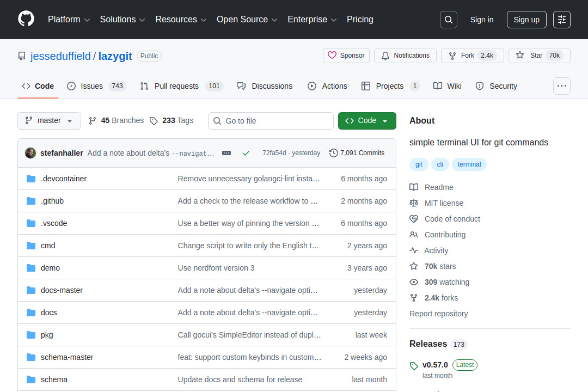Open the Pricing menu item
The height and width of the screenshot is (392, 588).
point(360,20)
